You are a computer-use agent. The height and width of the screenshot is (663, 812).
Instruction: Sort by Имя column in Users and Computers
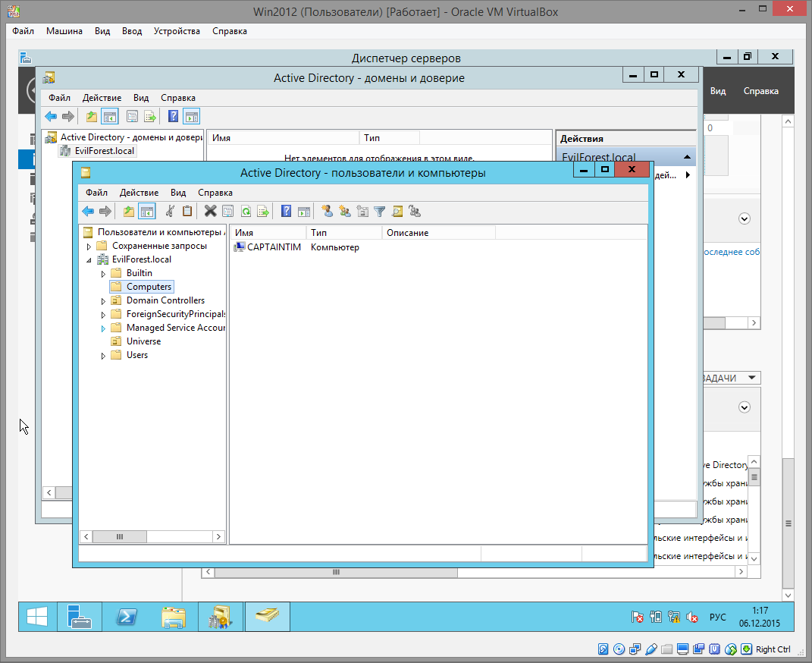point(268,233)
